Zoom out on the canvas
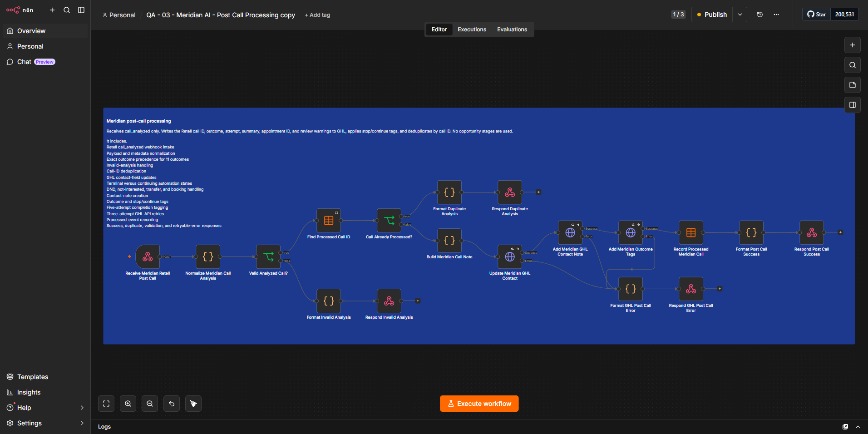 150,404
